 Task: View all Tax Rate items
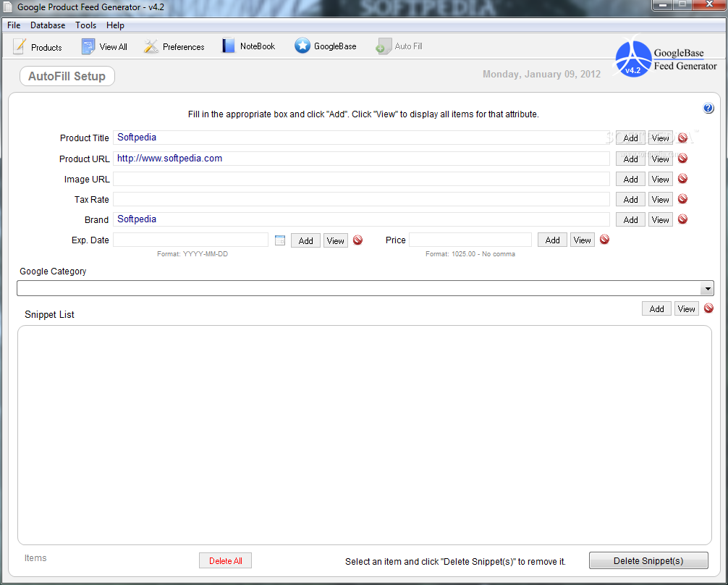[660, 199]
